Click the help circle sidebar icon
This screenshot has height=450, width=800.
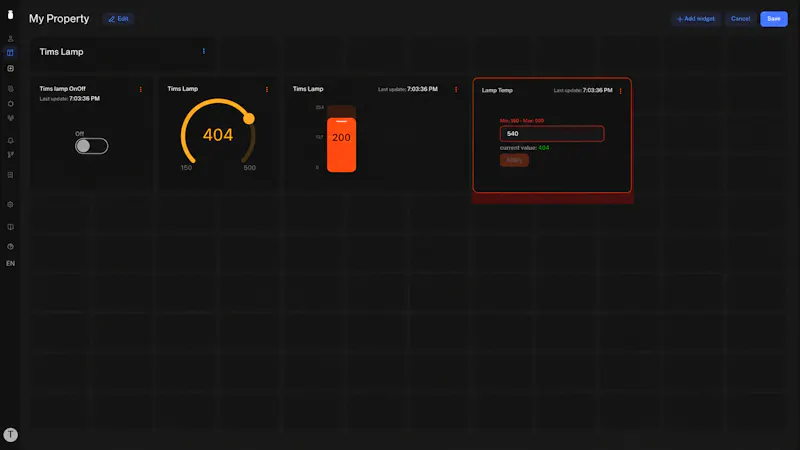pyautogui.click(x=10, y=246)
